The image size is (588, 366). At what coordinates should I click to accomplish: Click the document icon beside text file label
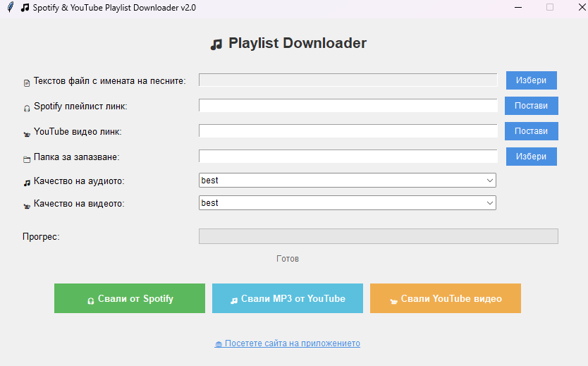click(x=27, y=83)
